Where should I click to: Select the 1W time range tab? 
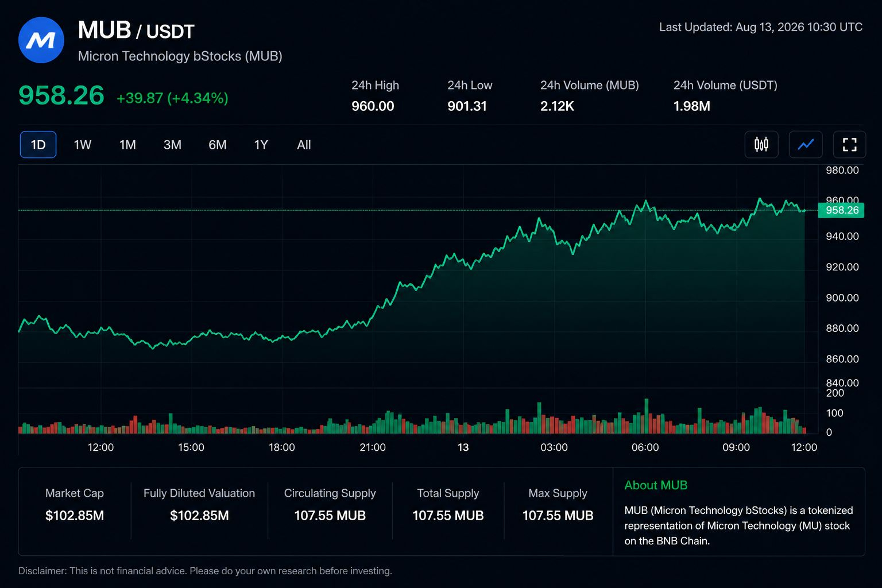pos(83,145)
